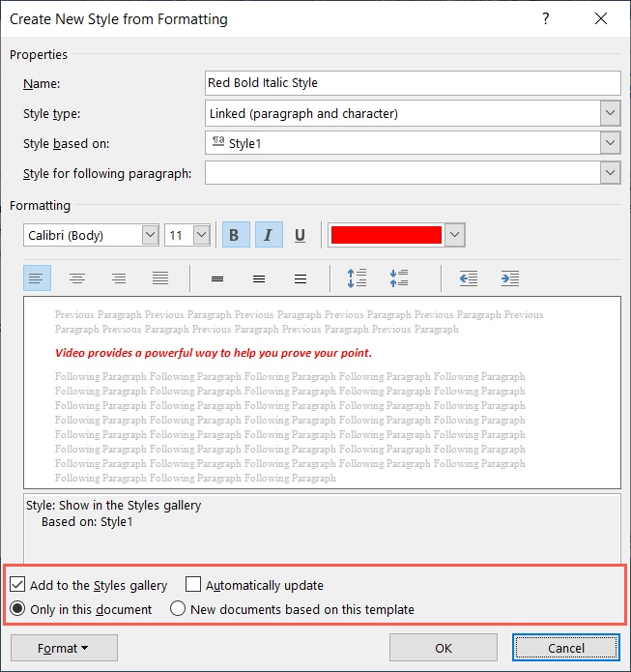Select New documents based on this template
The image size is (631, 672).
click(x=178, y=609)
